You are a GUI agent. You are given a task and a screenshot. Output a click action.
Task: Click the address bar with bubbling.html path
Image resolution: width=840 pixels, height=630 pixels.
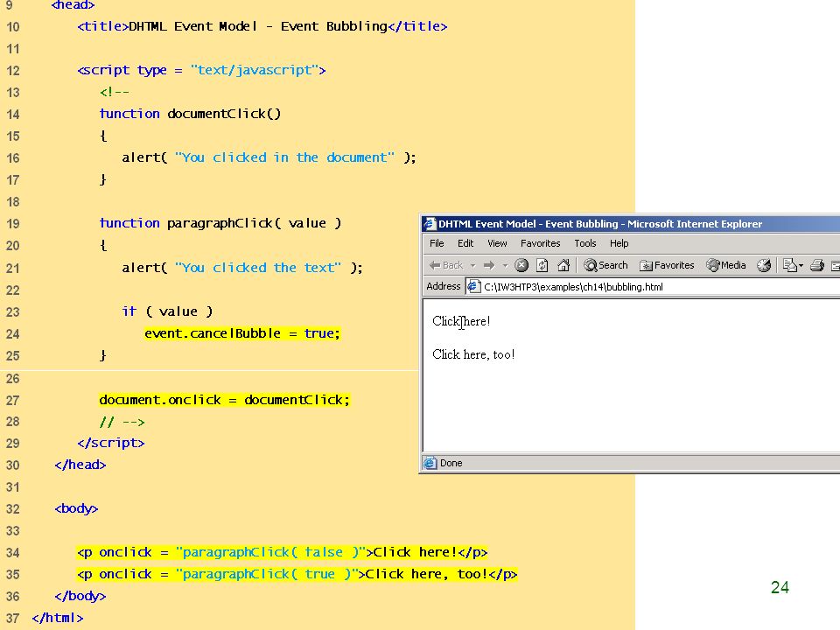coord(653,287)
